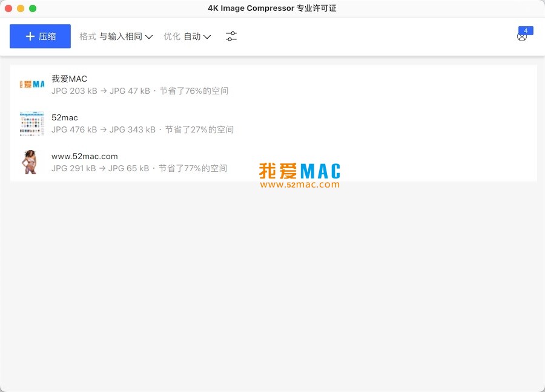Click the 节省了27%的空间 text
Image resolution: width=545 pixels, height=392 pixels.
pyautogui.click(x=199, y=129)
